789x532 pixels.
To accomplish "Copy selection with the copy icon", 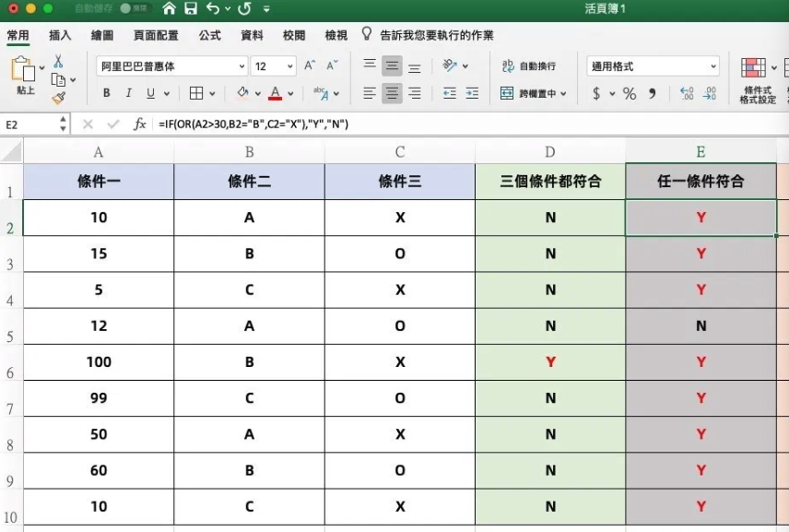I will (x=58, y=79).
